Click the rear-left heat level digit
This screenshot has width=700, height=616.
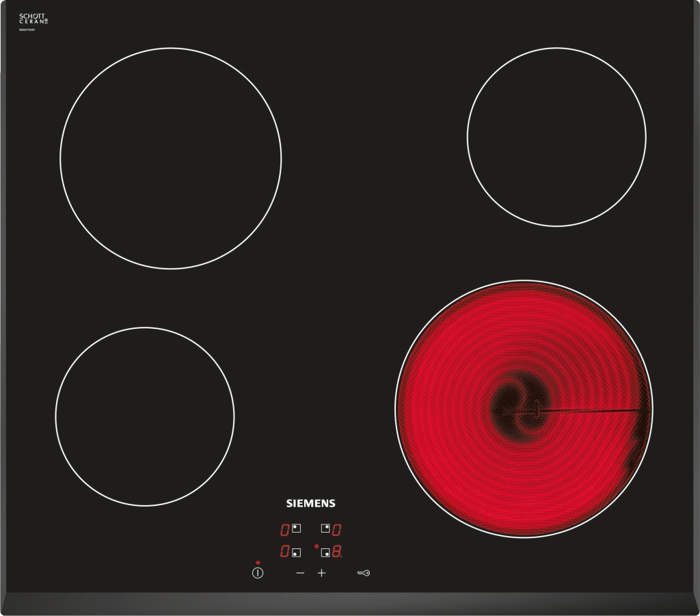click(284, 529)
